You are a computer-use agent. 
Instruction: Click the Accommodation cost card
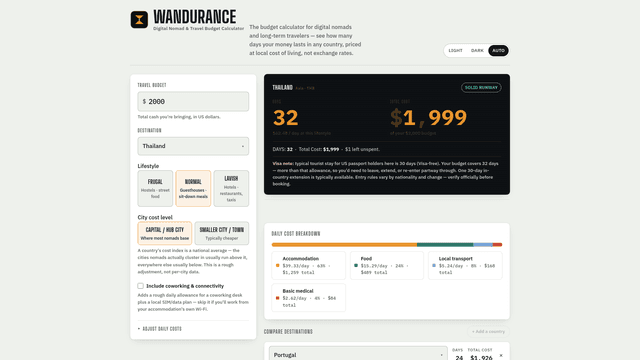309,266
